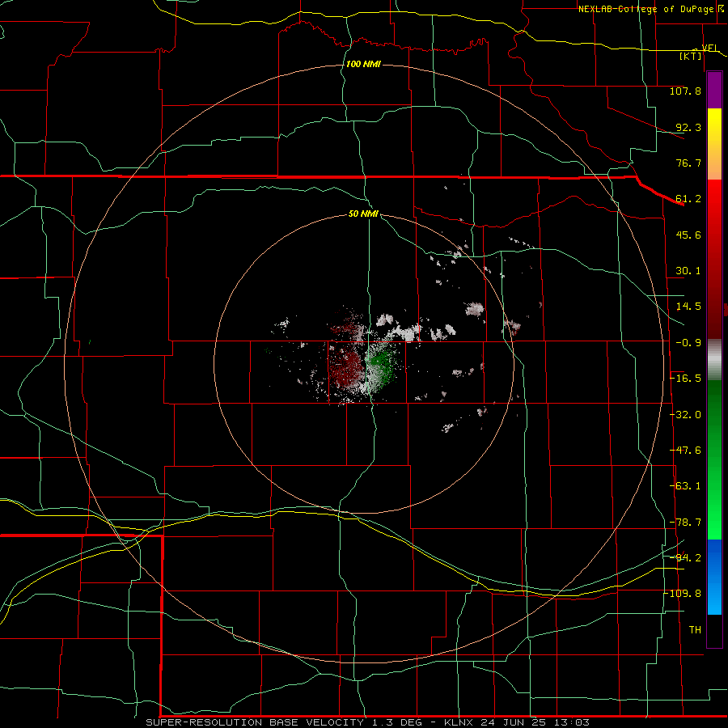The height and width of the screenshot is (728, 728).
Task: Click the 61.2 legend value
Action: [x=688, y=199]
